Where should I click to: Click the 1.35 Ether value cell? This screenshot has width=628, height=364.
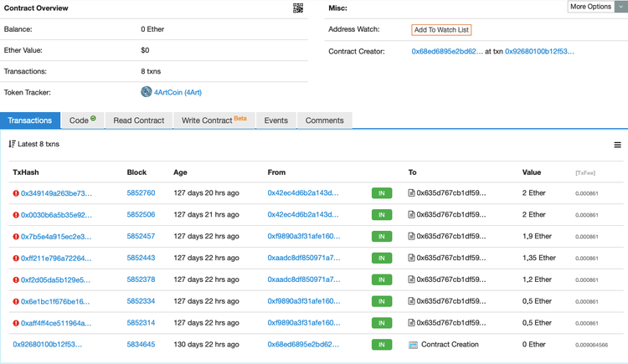pos(539,258)
